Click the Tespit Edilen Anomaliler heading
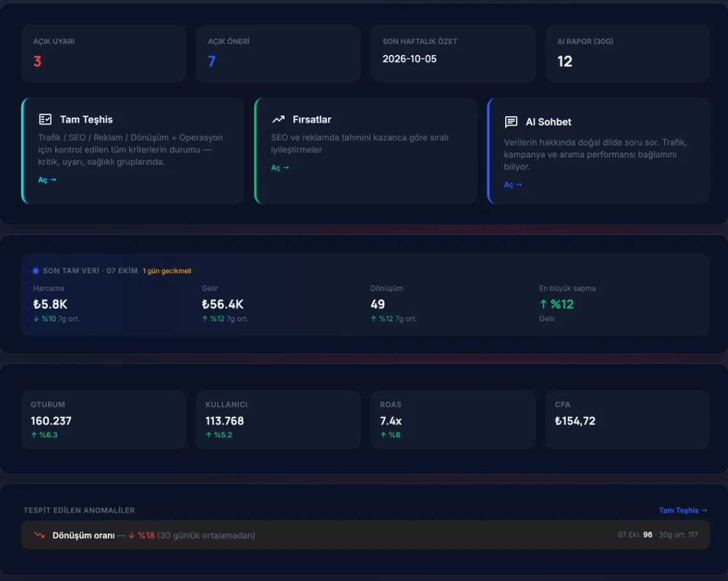Viewport: 728px width, 581px height. 79,511
